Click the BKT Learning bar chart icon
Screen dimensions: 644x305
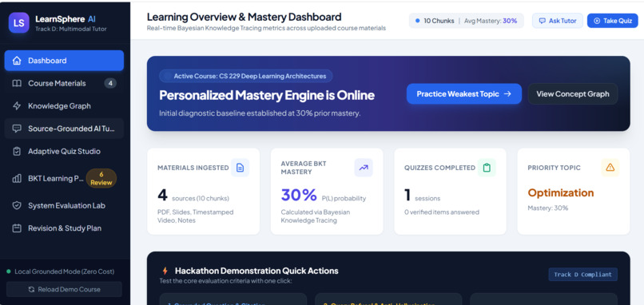click(17, 179)
